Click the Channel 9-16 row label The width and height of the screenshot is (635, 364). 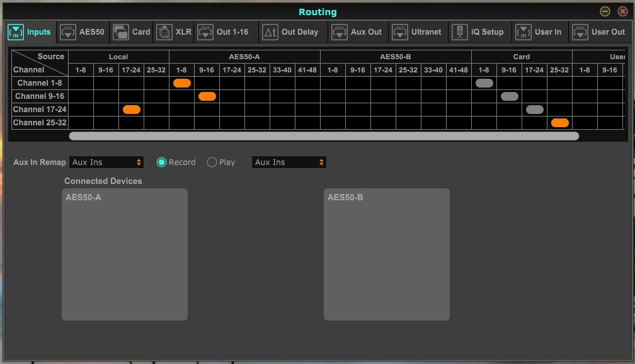[x=40, y=96]
